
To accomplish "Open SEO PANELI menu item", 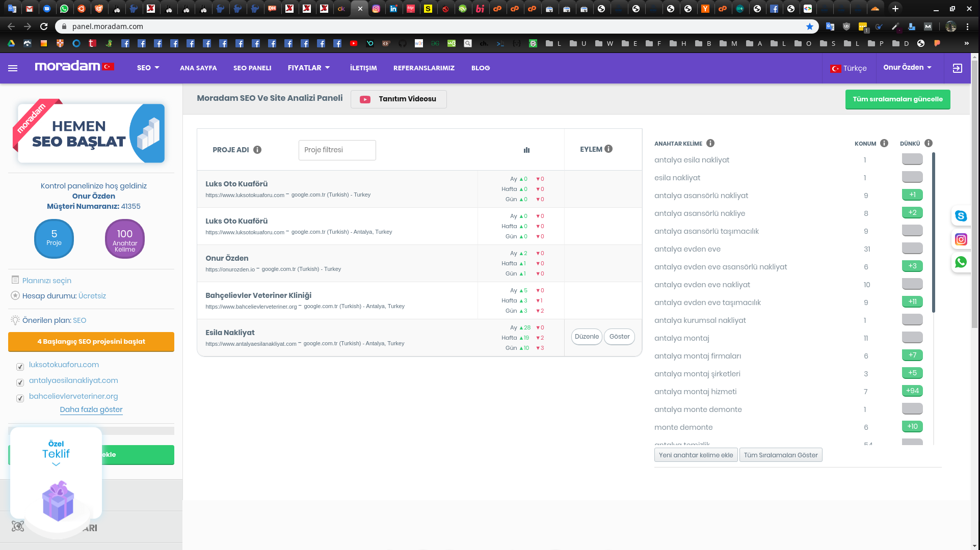I will pyautogui.click(x=252, y=68).
